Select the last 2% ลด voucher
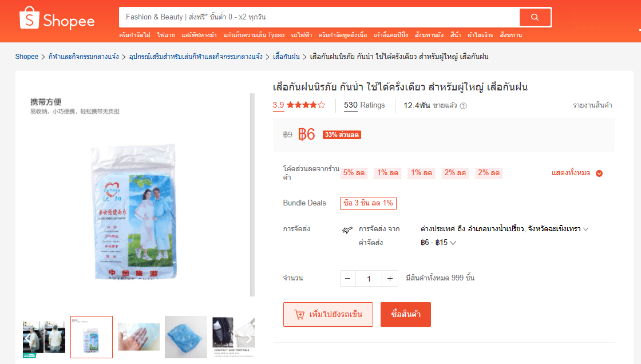641x364 pixels. coord(489,173)
